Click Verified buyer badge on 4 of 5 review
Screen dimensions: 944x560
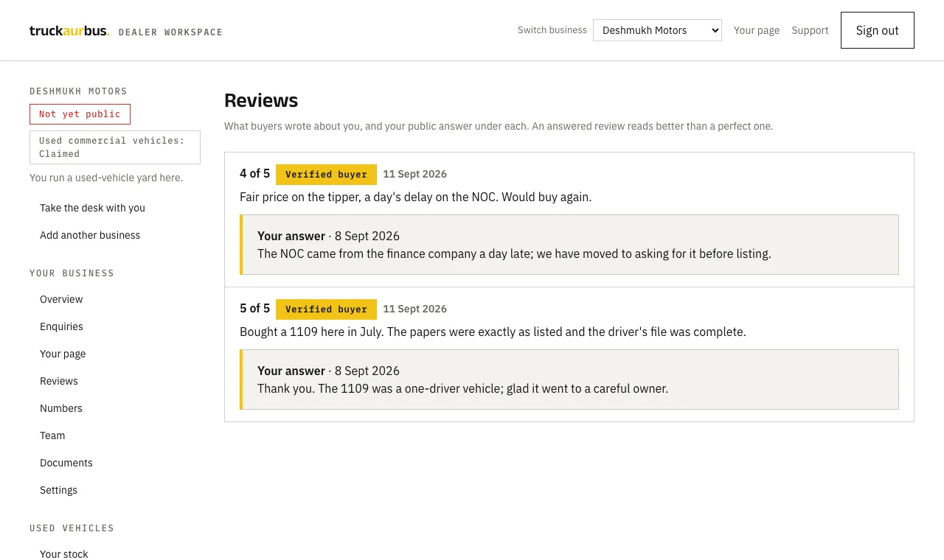pyautogui.click(x=326, y=175)
